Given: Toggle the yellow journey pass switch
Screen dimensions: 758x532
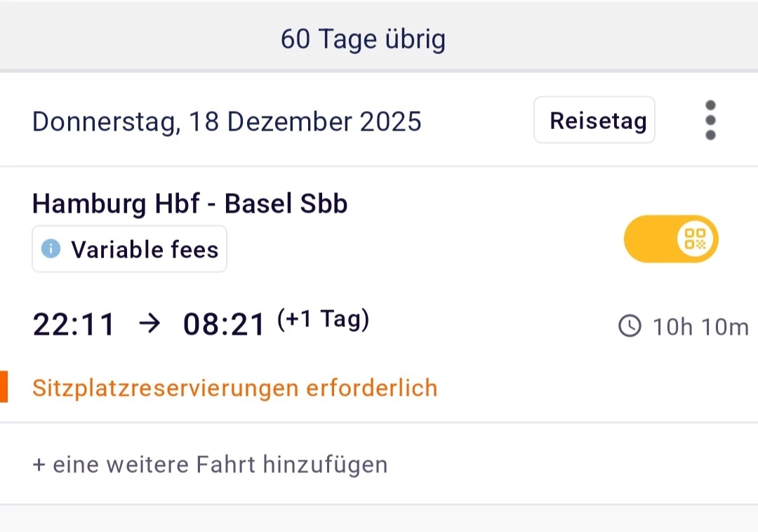Looking at the screenshot, I should click(x=671, y=239).
